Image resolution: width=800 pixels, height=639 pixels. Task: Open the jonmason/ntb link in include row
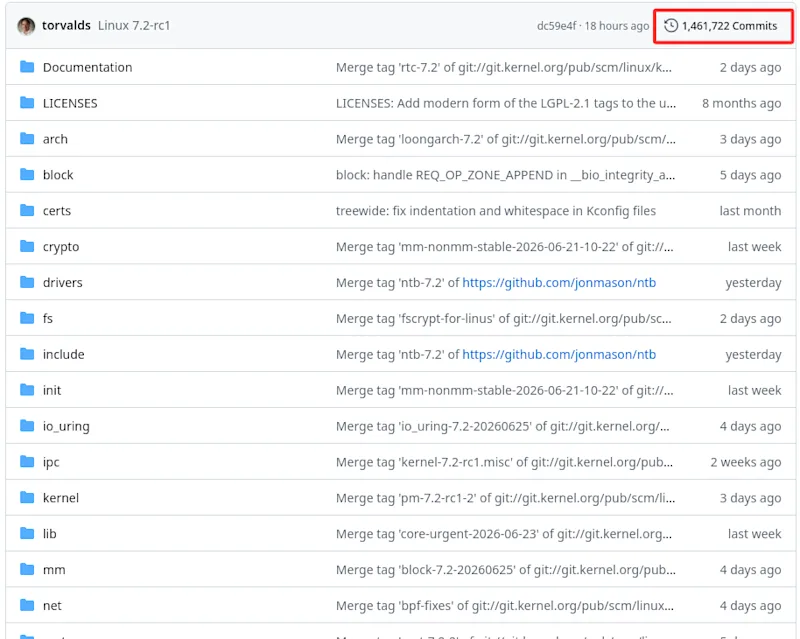(559, 354)
